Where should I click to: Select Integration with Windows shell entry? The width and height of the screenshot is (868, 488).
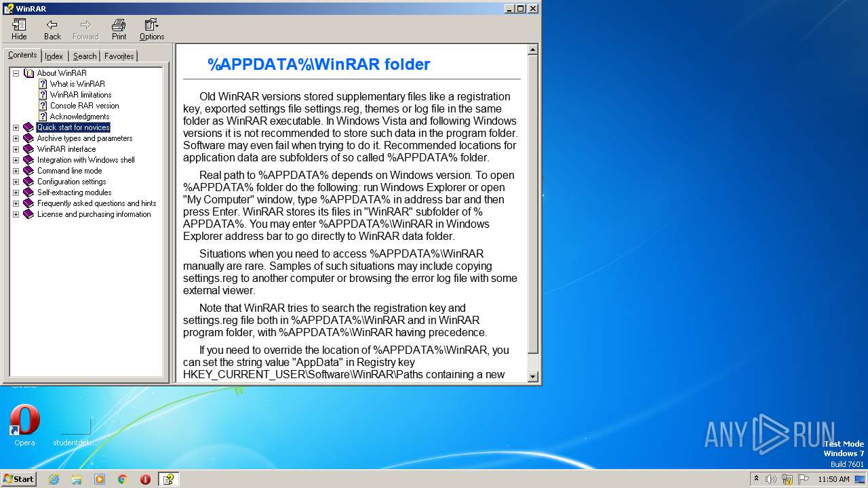coord(85,160)
